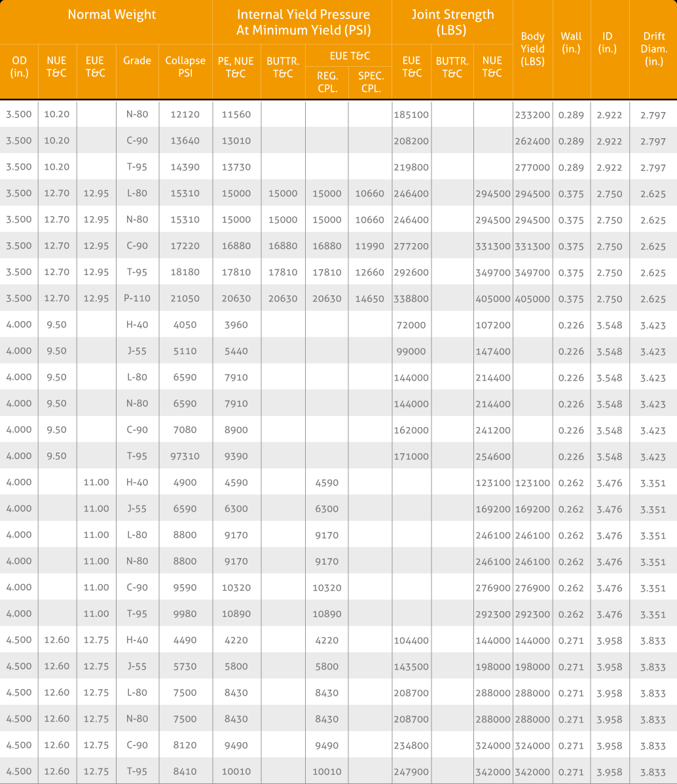This screenshot has width=677, height=784.
Task: Click body yield value 277000
Action: coord(532,168)
